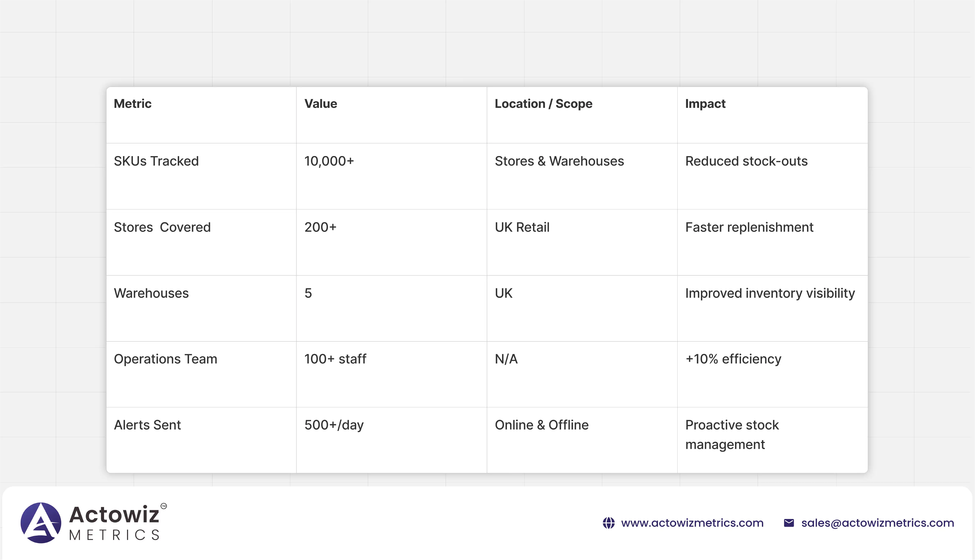
Task: Click the Stores & Warehouses cell
Action: coord(559,161)
